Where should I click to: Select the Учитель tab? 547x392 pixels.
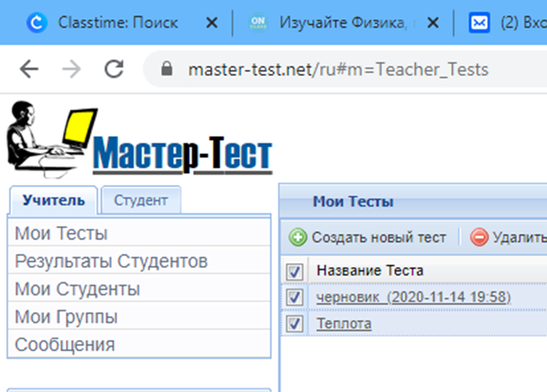pos(53,201)
